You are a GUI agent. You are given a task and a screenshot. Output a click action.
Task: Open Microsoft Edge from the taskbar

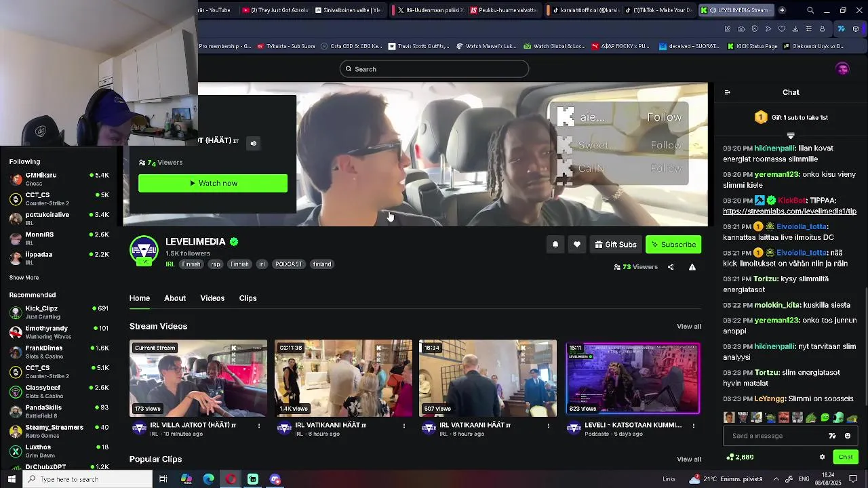point(209,479)
